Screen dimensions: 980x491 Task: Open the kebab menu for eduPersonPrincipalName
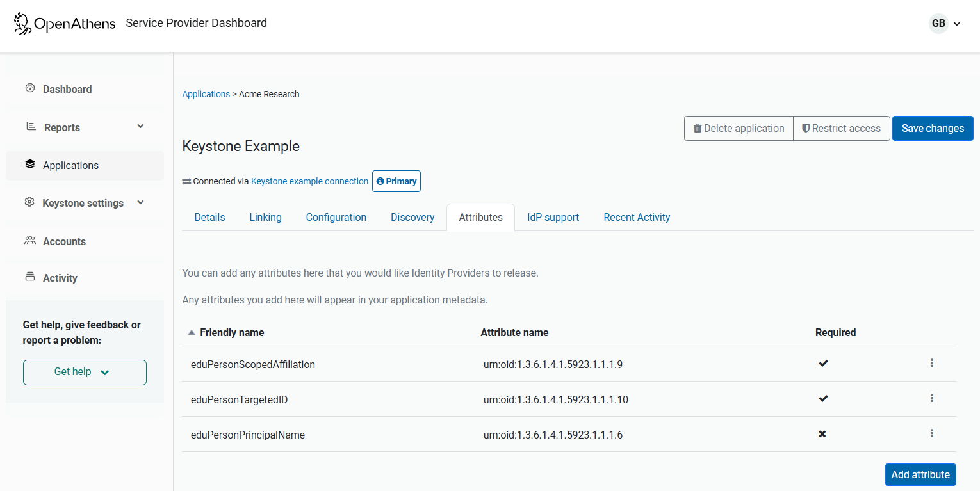tap(932, 433)
